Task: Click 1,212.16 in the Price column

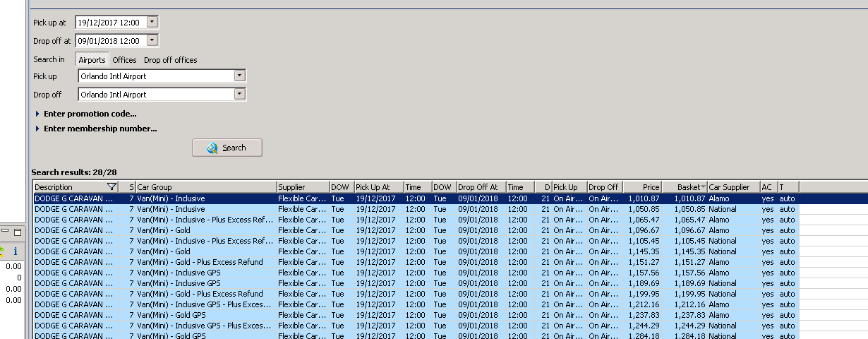Action: pos(644,304)
